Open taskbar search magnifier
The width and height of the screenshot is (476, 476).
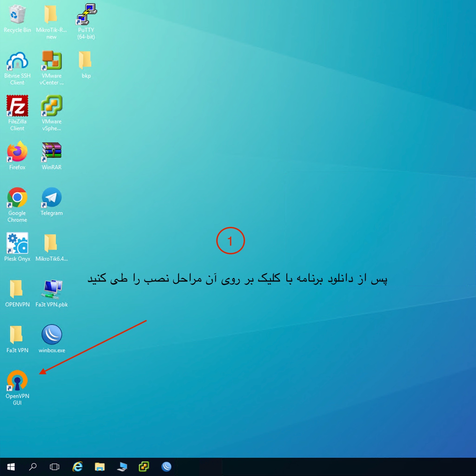coord(33,467)
